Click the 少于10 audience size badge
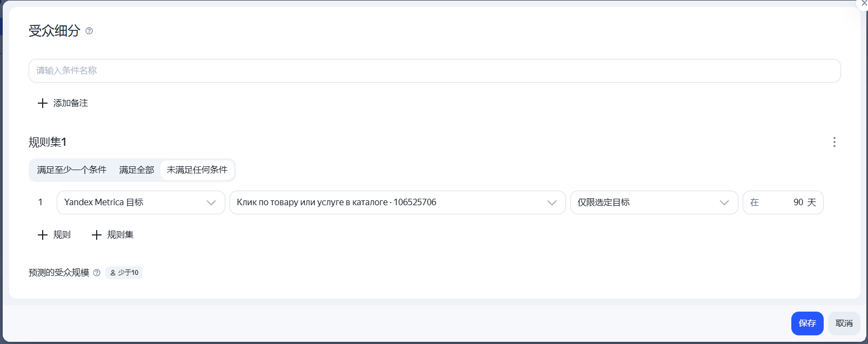The width and height of the screenshot is (868, 344). (124, 273)
